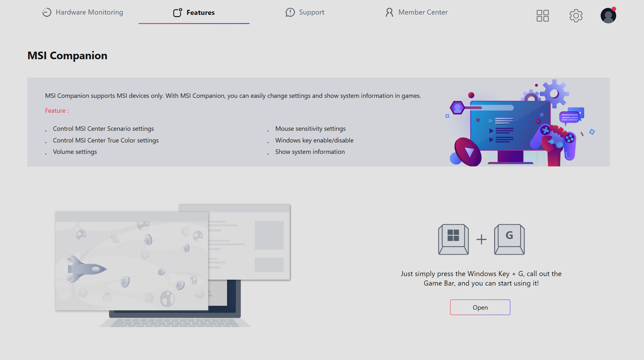Open the Hardware Monitoring tab
This screenshot has width=644, height=360.
click(83, 12)
